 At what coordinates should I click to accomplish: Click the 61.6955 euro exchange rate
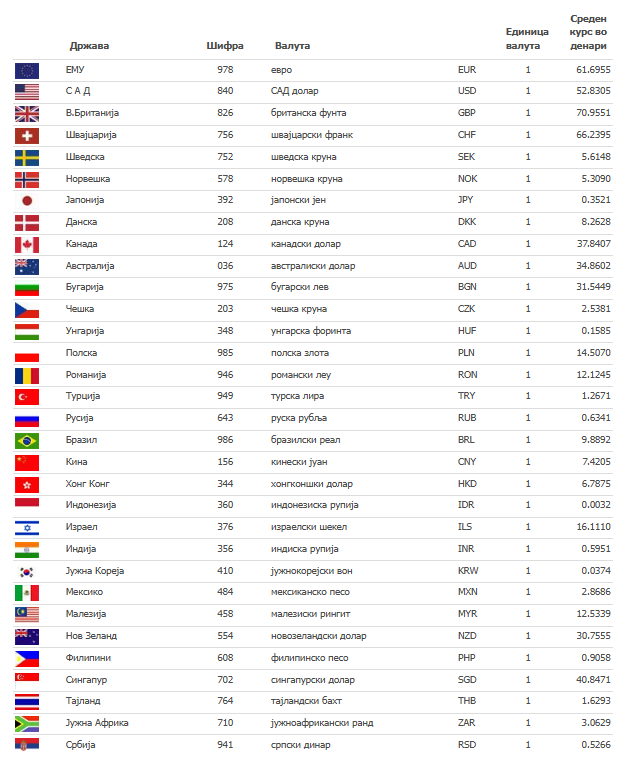click(593, 70)
